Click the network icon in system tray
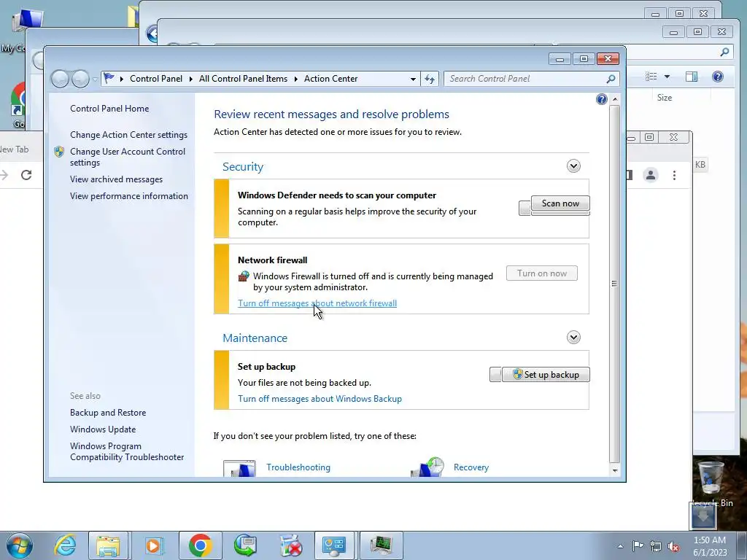This screenshot has height=560, width=747. coord(656,546)
